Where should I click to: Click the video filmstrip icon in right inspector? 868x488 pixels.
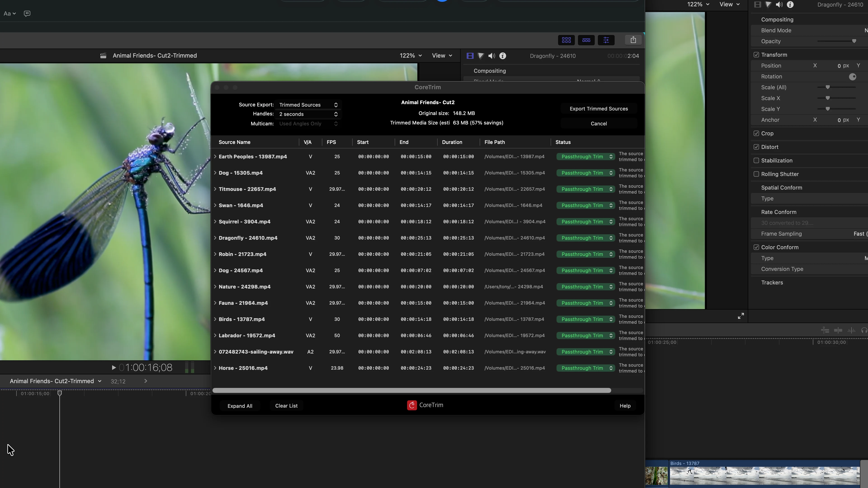[x=757, y=4]
